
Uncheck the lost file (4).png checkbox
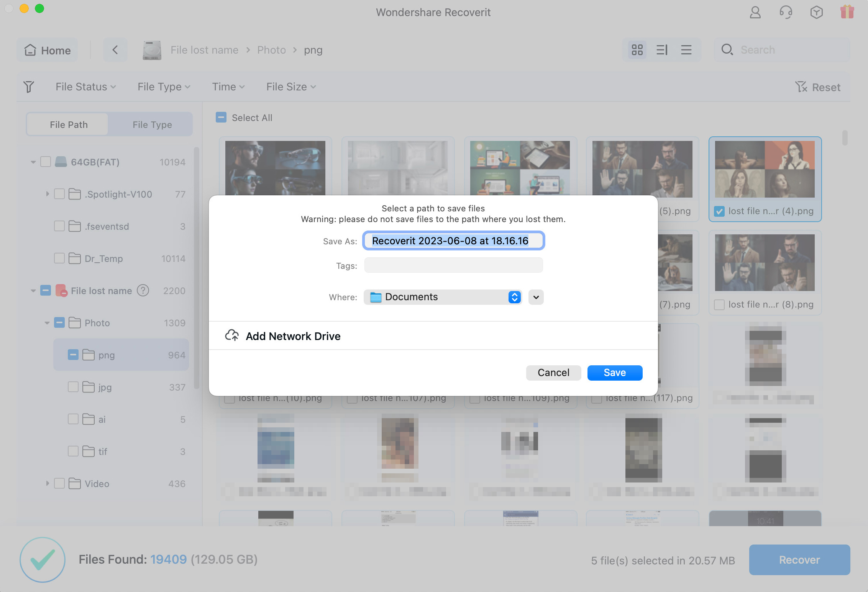[x=719, y=211]
